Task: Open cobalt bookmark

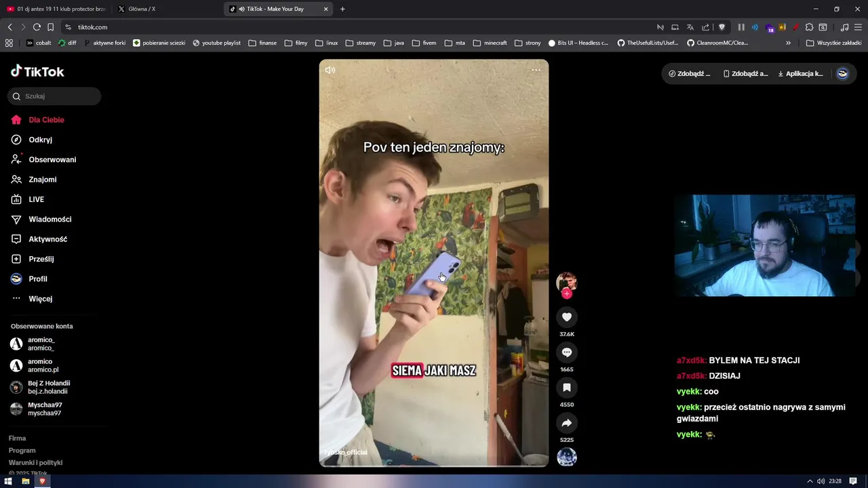Action: pos(39,43)
